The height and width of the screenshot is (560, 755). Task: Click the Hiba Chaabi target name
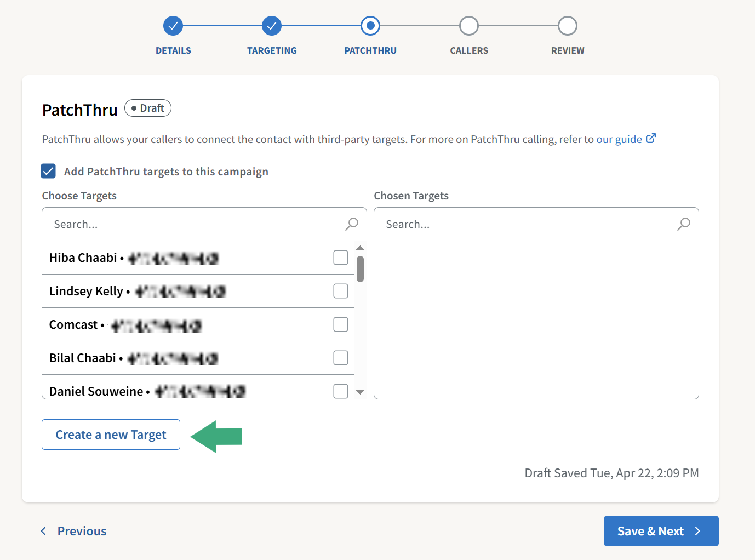click(x=83, y=258)
